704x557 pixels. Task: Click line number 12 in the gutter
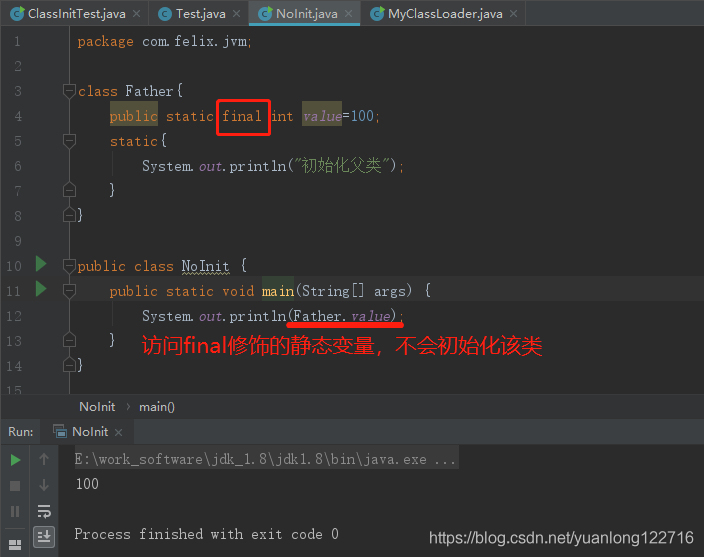[14, 316]
